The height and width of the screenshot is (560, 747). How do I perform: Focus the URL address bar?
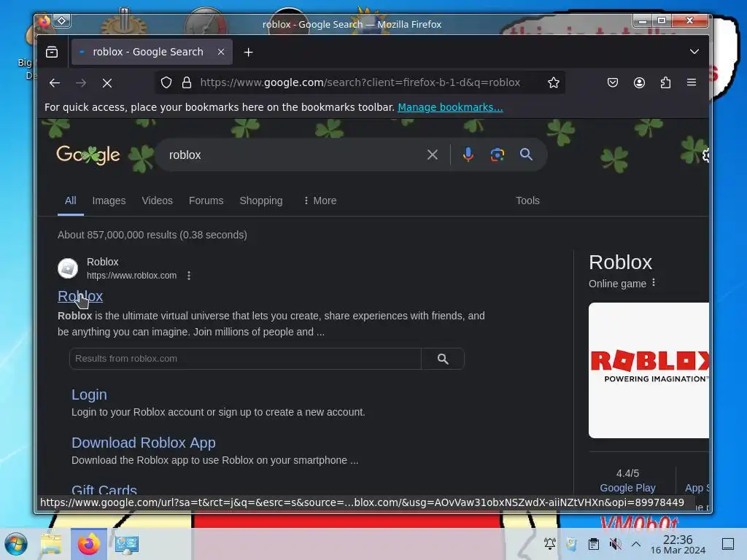click(360, 82)
